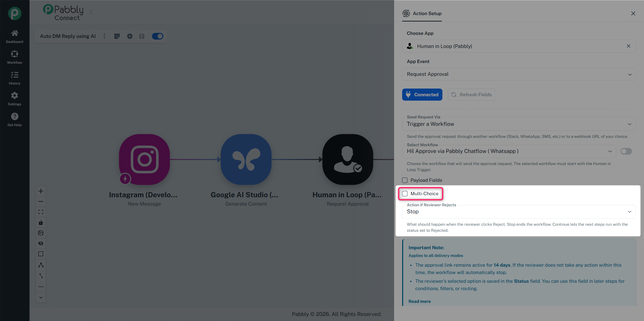Open the workflow three-dot options menu

pyautogui.click(x=104, y=36)
